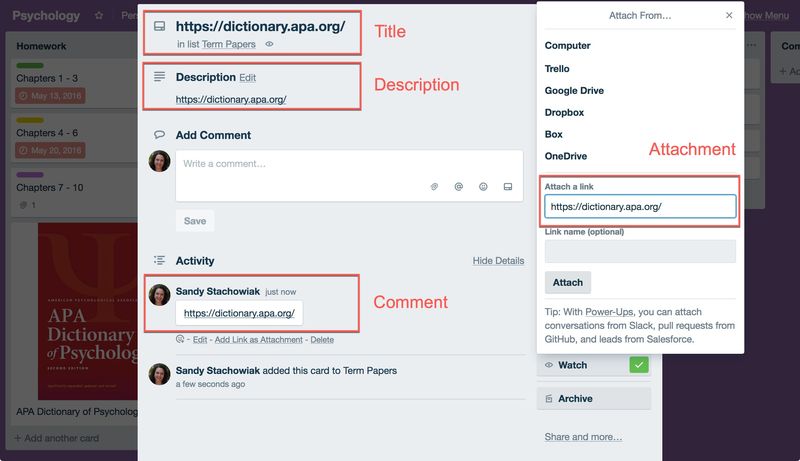
Task: Click the mention @ icon in comment box
Action: 459,187
